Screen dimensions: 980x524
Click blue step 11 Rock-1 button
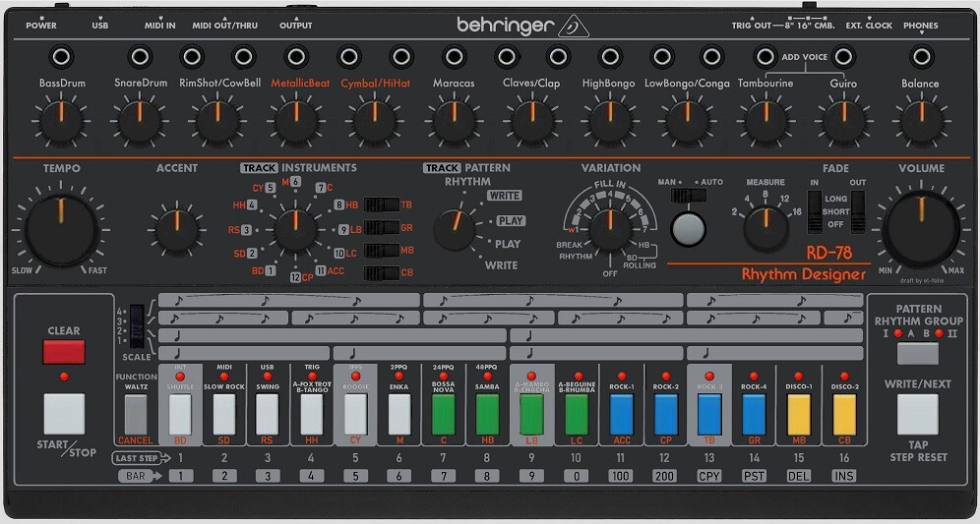621,414
